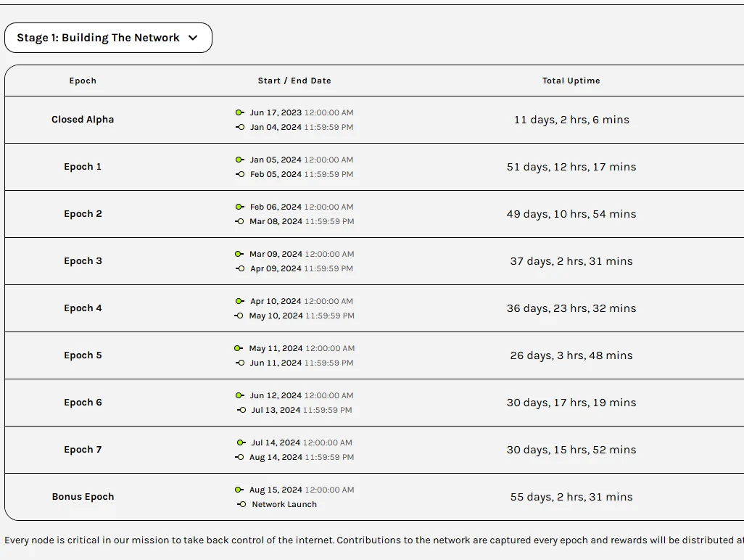Viewport: 744px width, 560px height.
Task: Click the Apr 09, 2024 end date
Action: pos(276,268)
